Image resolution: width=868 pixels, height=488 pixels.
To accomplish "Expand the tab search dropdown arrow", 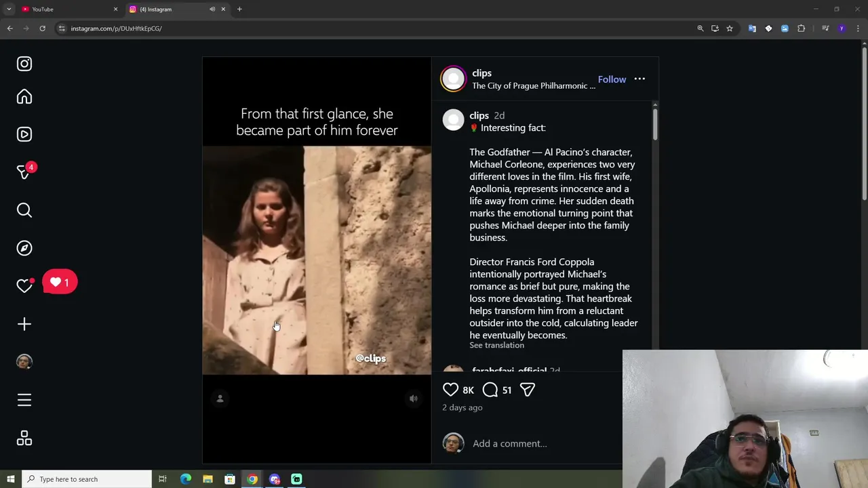I will (x=9, y=9).
